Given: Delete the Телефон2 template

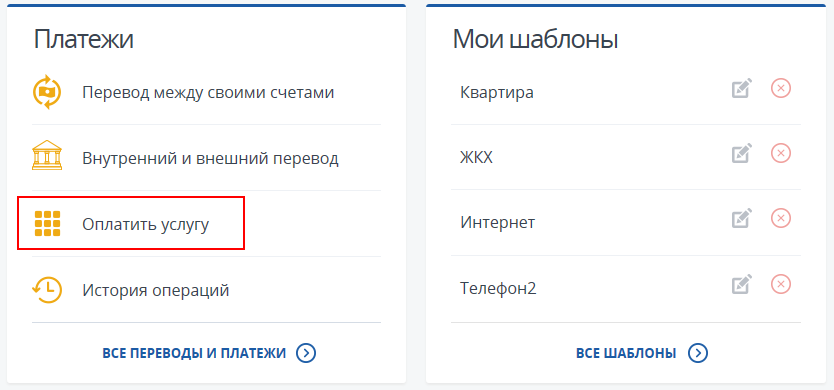Looking at the screenshot, I should point(781,284).
